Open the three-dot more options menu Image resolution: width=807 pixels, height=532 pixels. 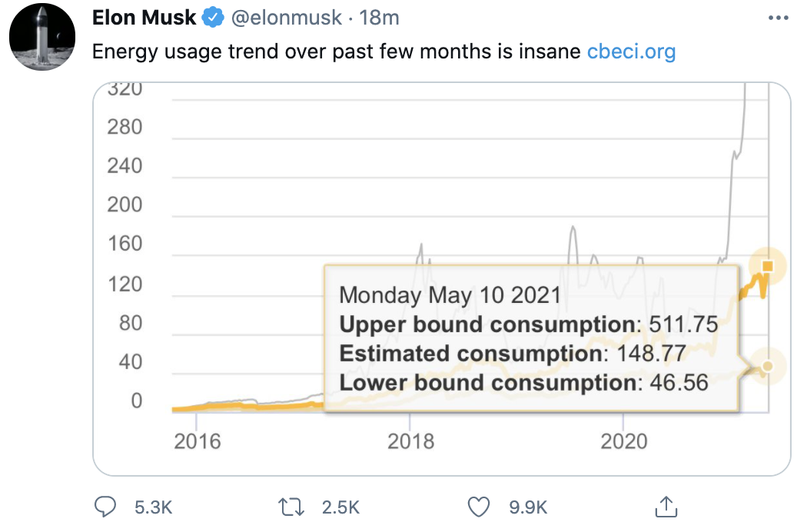click(x=778, y=18)
